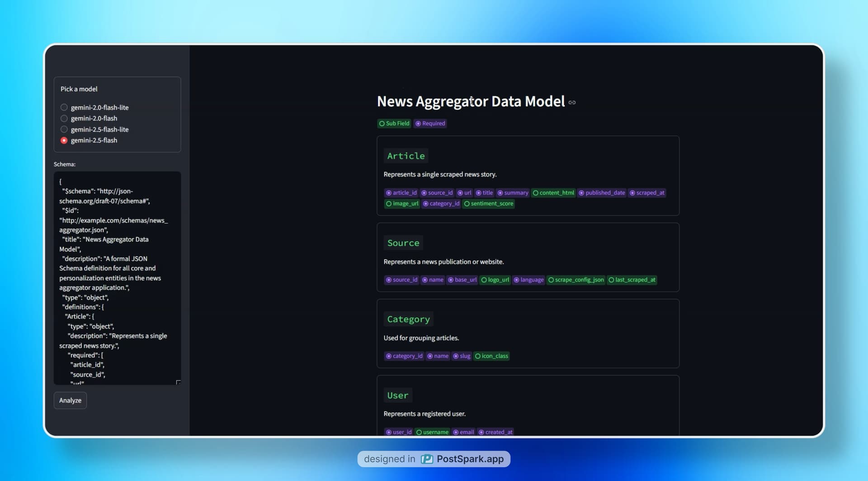Click the Analyze button
The width and height of the screenshot is (868, 481).
tap(70, 400)
